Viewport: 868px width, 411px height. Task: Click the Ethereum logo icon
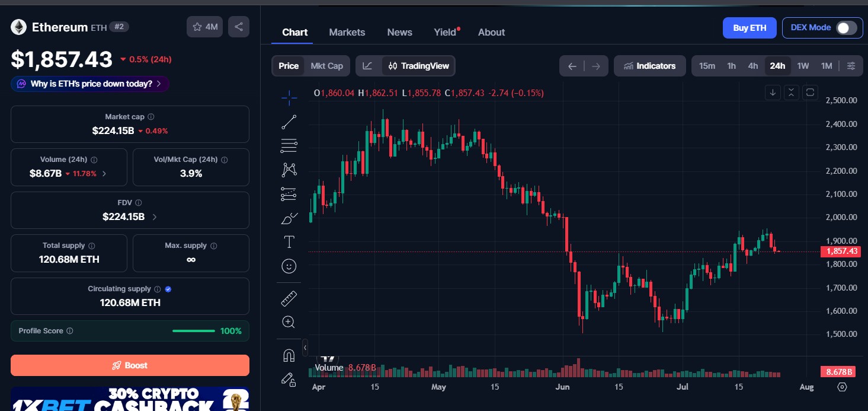(x=19, y=27)
